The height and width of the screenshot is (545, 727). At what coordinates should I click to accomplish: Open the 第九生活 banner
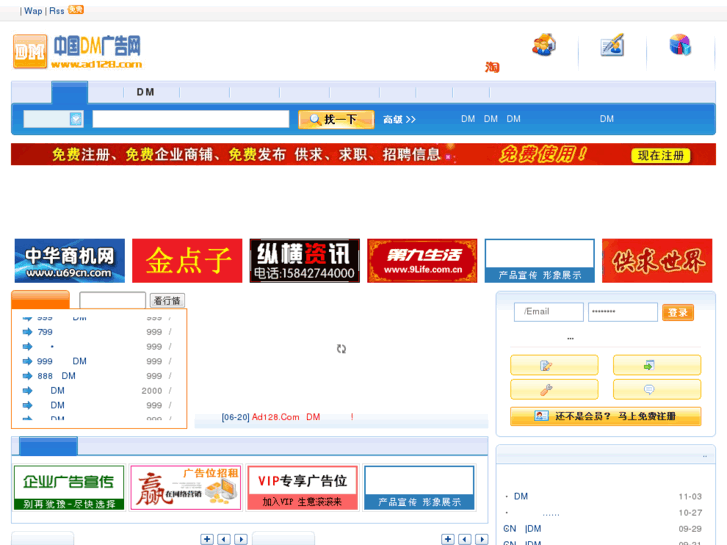point(422,261)
